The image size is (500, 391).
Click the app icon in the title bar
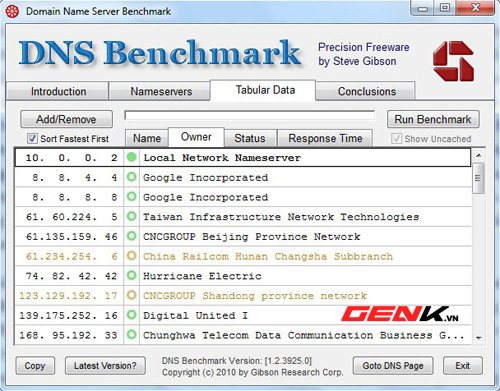click(12, 11)
